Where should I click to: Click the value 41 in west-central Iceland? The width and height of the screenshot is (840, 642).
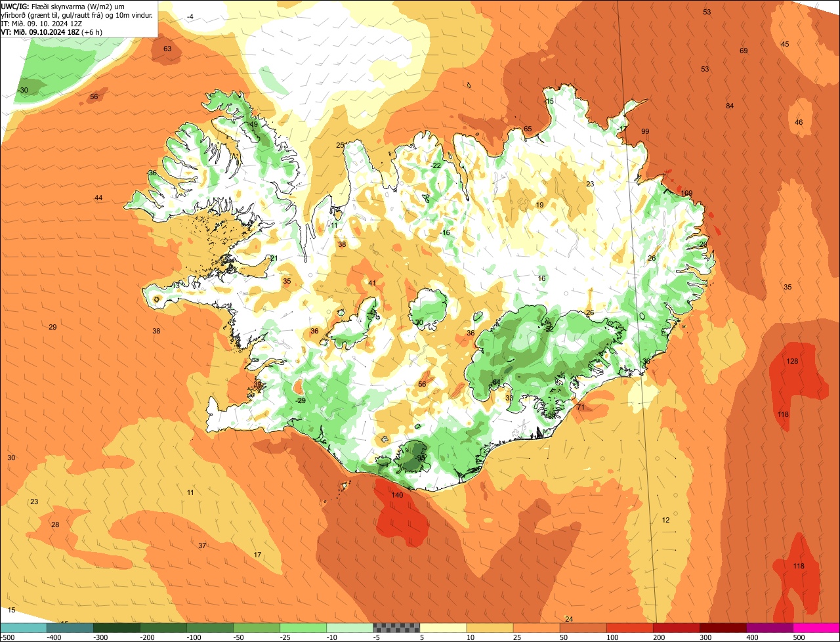[372, 283]
